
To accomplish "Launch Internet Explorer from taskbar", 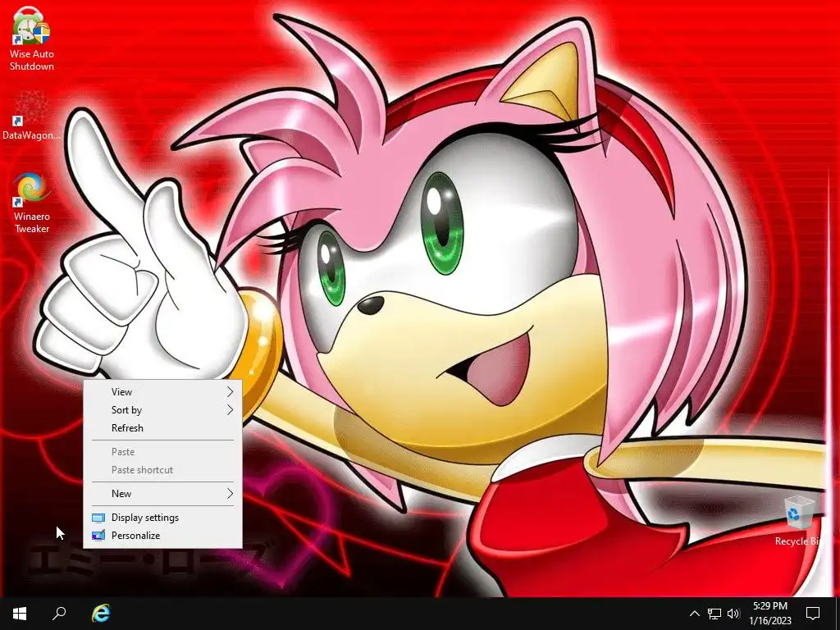I will point(100,613).
